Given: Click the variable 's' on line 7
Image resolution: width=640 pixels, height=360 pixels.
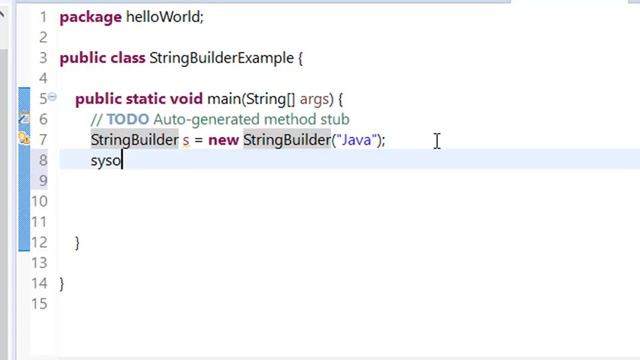Looking at the screenshot, I should [x=186, y=141].
